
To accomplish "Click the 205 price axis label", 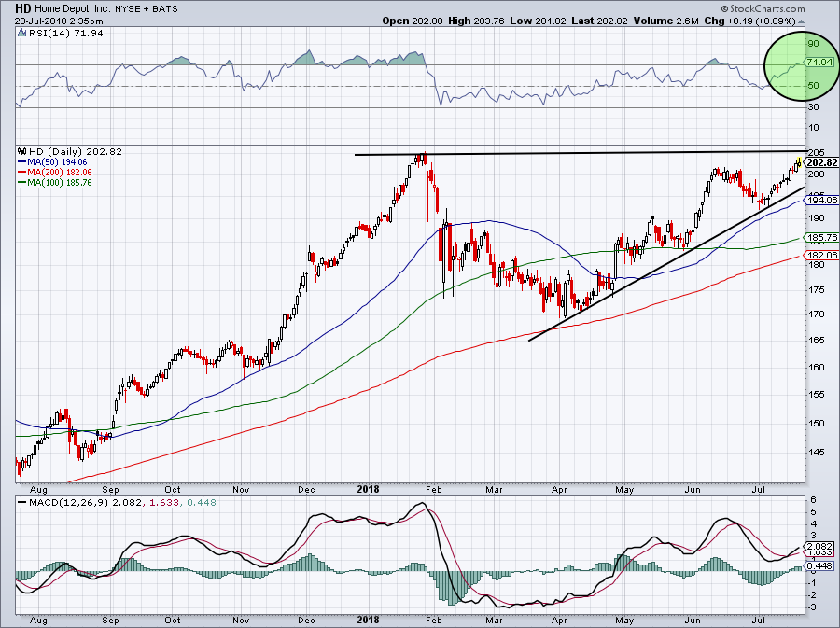I will click(x=817, y=153).
